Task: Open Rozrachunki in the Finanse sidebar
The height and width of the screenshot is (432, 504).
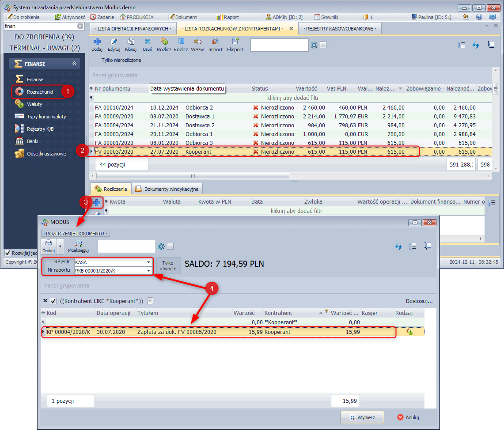Action: pos(40,92)
